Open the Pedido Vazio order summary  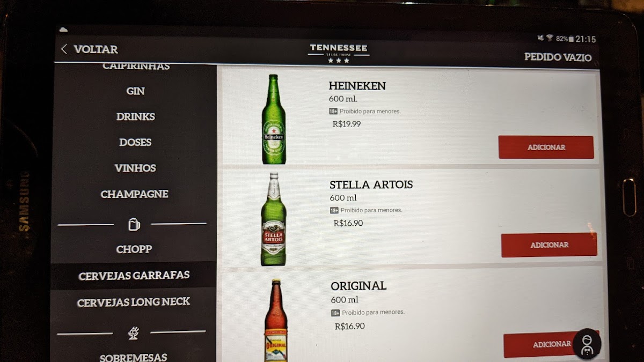[x=558, y=57]
